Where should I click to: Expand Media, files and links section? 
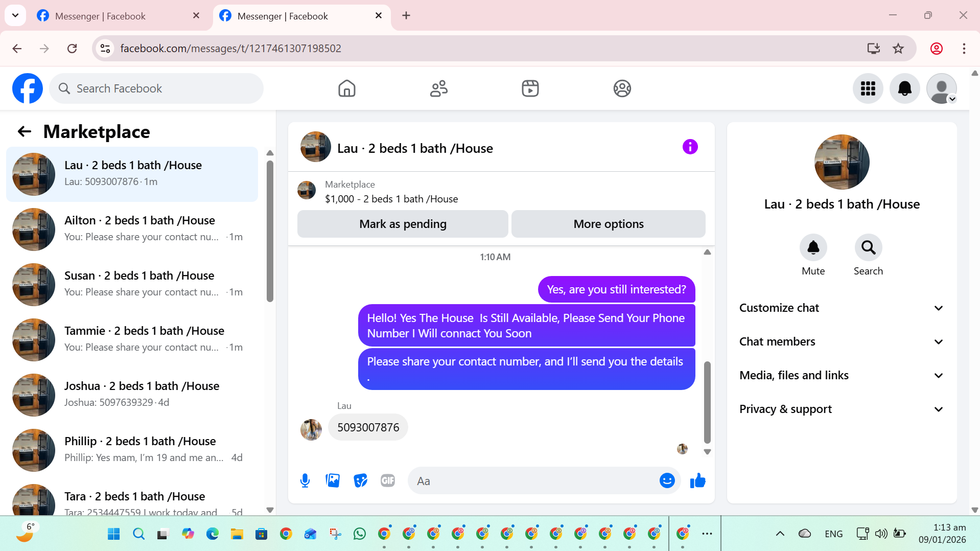click(842, 375)
